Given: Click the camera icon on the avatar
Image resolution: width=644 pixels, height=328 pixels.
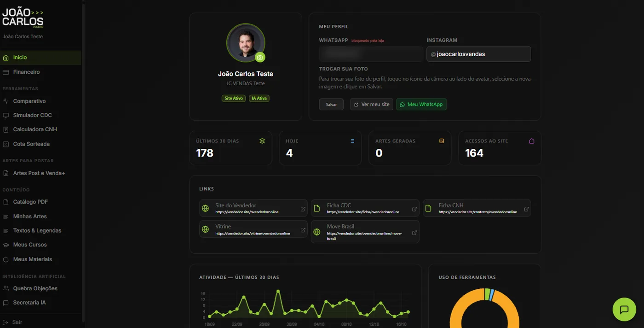Looking at the screenshot, I should click(x=260, y=58).
